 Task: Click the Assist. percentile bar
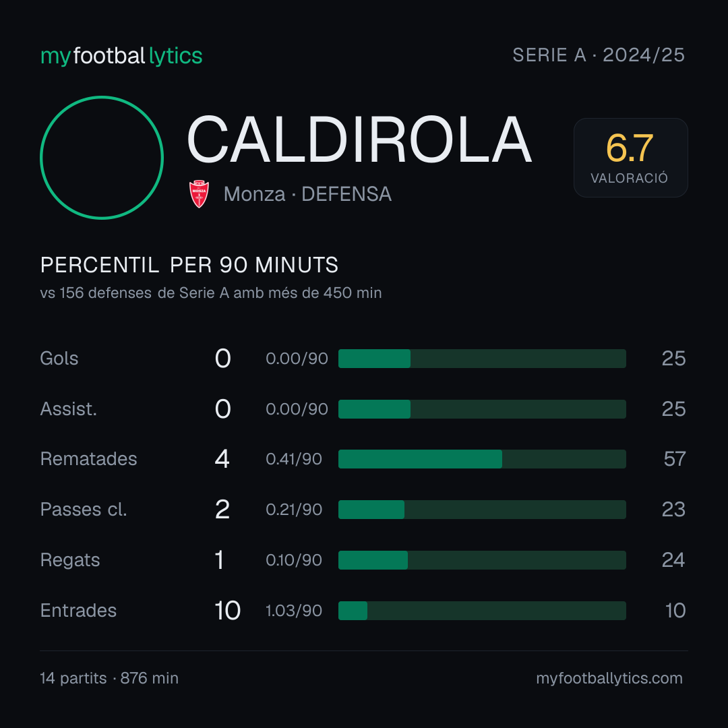click(x=482, y=409)
